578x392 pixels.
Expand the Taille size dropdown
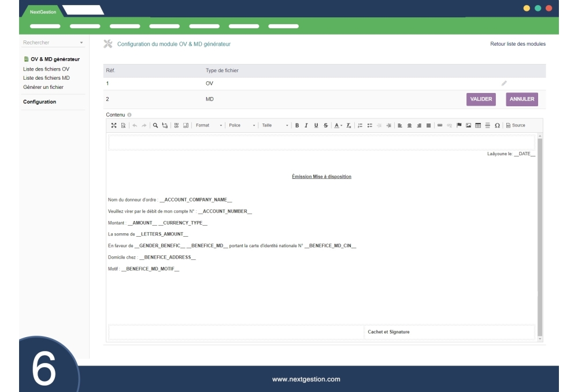point(275,125)
